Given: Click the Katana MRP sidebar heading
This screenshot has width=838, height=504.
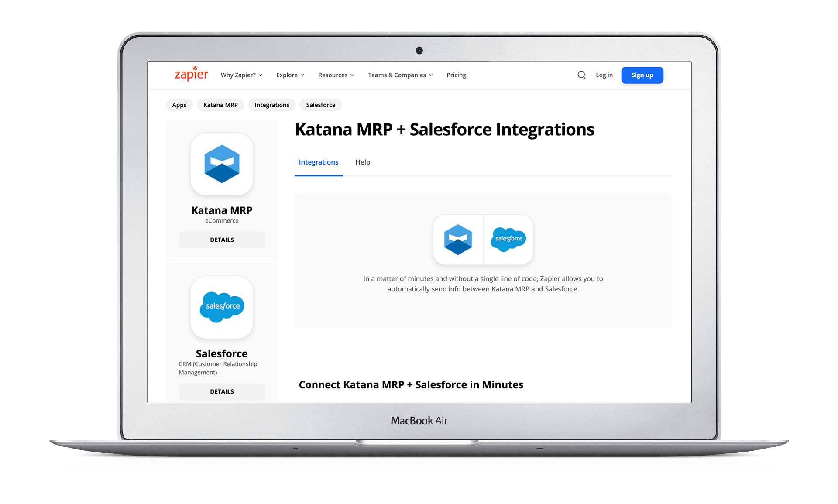Looking at the screenshot, I should pos(222,210).
